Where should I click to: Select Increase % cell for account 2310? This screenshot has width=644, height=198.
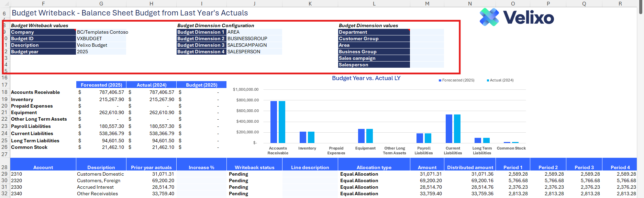201,174
